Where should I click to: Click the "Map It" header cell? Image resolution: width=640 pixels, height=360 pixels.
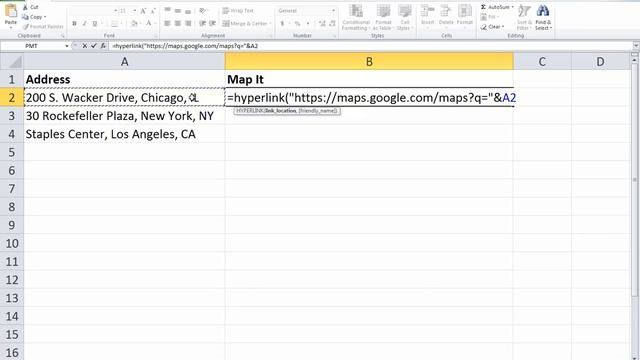[369, 80]
